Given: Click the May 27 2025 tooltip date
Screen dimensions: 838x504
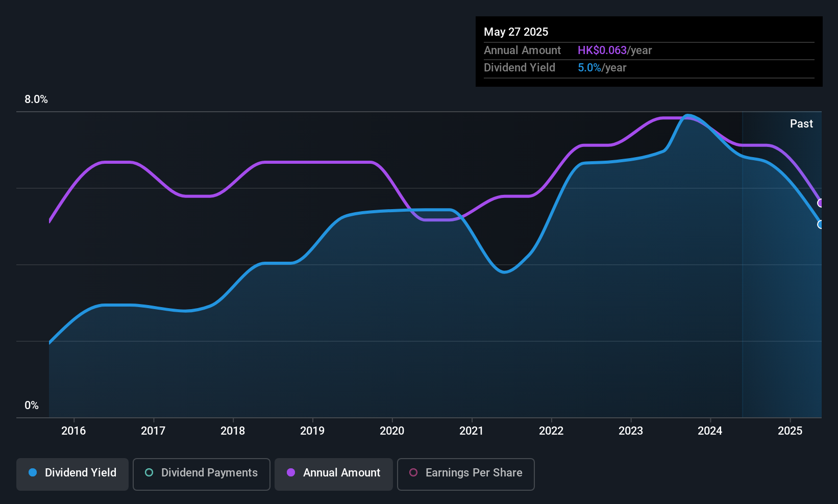Looking at the screenshot, I should point(516,32).
